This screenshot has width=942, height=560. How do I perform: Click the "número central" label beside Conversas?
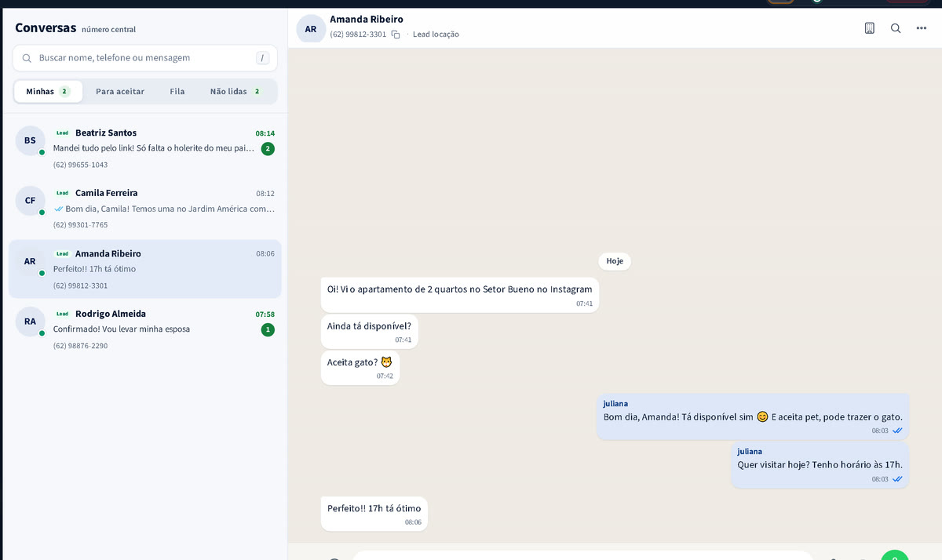click(108, 30)
